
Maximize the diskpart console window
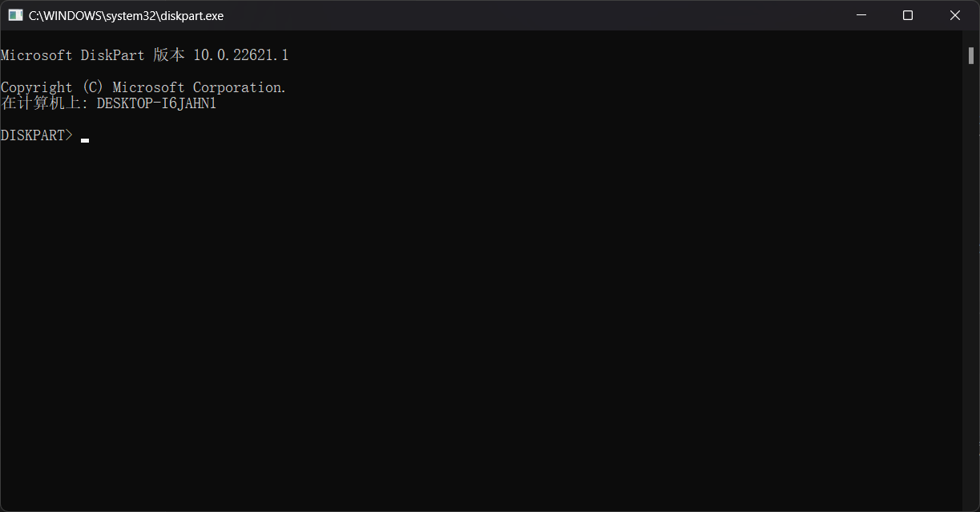tap(908, 15)
